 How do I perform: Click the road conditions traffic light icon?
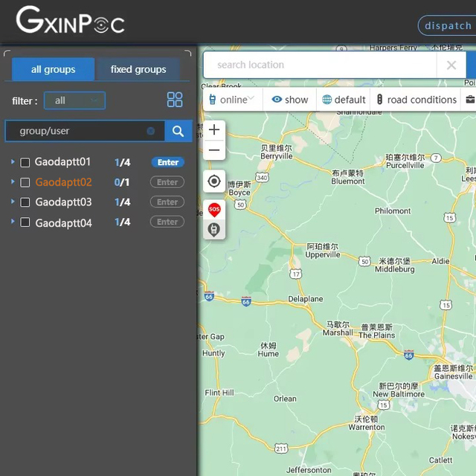click(x=379, y=100)
